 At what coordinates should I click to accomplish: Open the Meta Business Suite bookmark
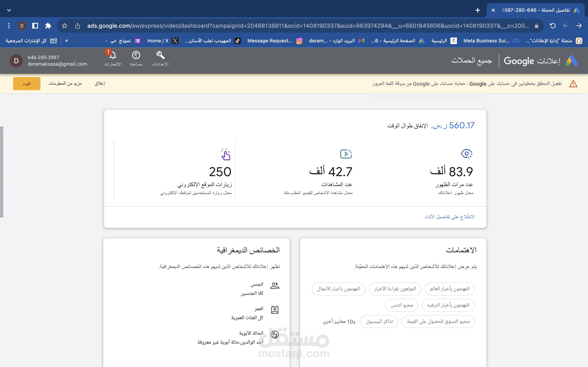[x=491, y=41]
